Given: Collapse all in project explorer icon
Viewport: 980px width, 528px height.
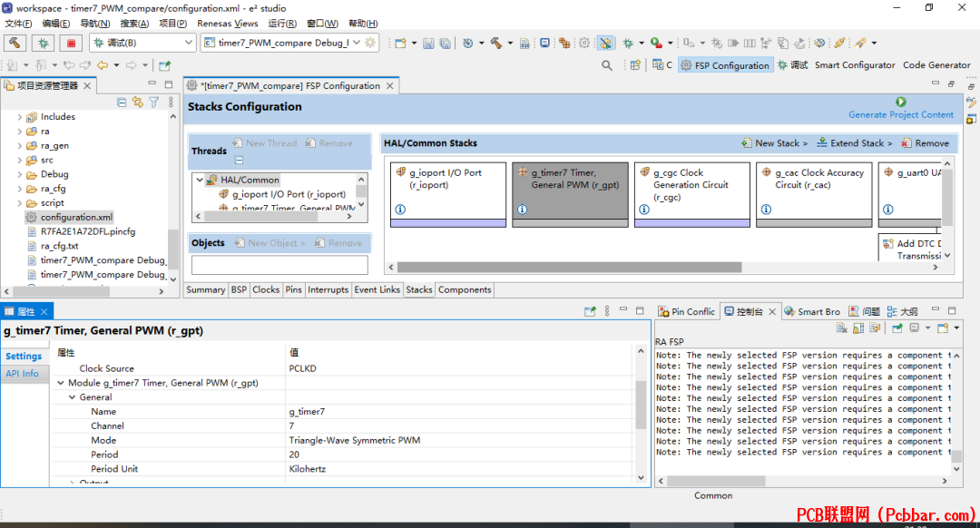Looking at the screenshot, I should [x=122, y=102].
